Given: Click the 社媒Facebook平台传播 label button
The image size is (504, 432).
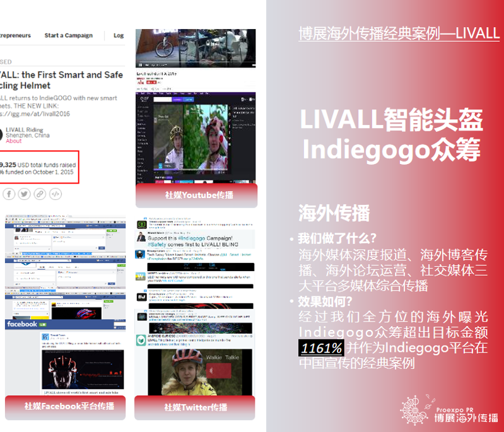Looking at the screenshot, I should pos(65,407).
